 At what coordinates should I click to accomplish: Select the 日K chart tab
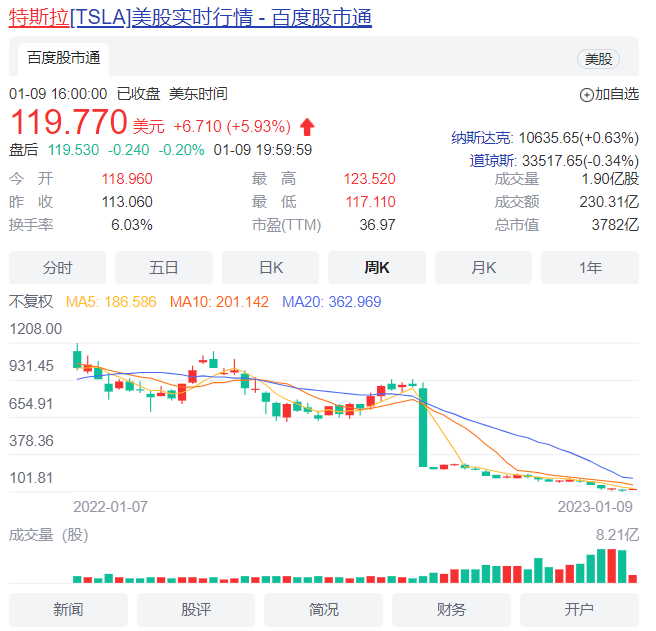coord(270,267)
